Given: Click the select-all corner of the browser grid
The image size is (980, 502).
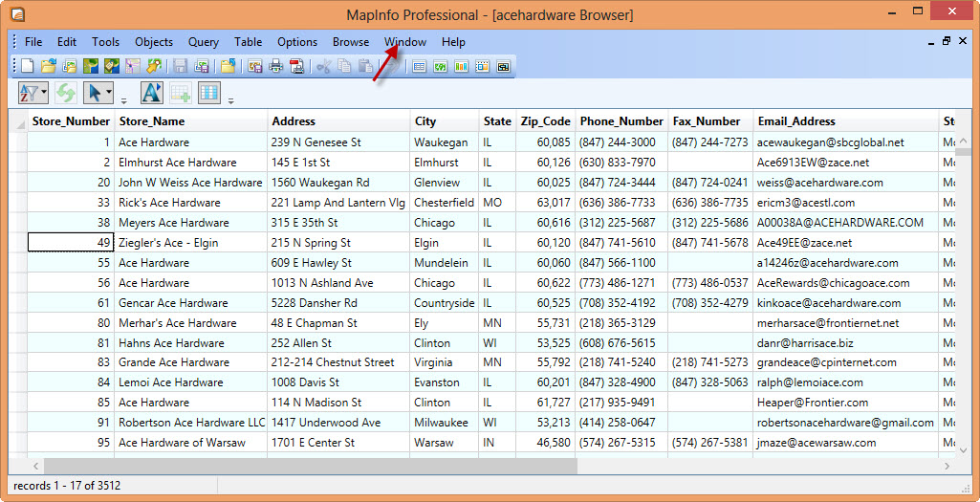Looking at the screenshot, I should click(x=18, y=121).
